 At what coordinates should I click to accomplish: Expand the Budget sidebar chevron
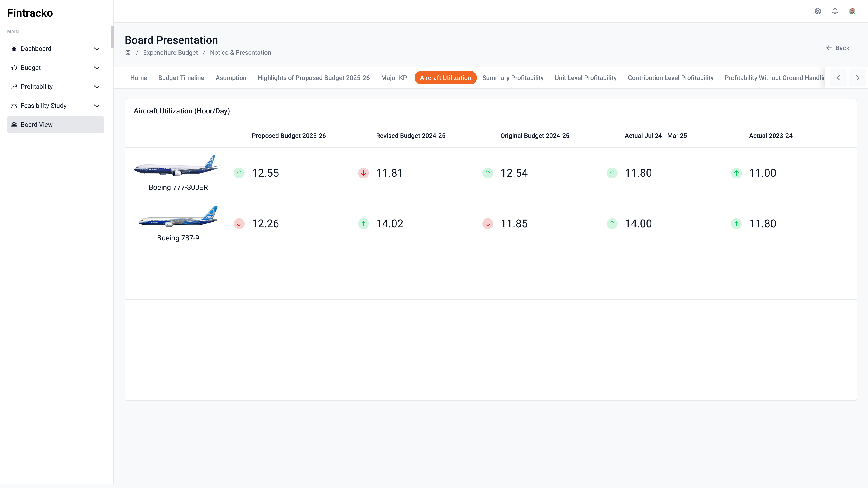coord(97,68)
